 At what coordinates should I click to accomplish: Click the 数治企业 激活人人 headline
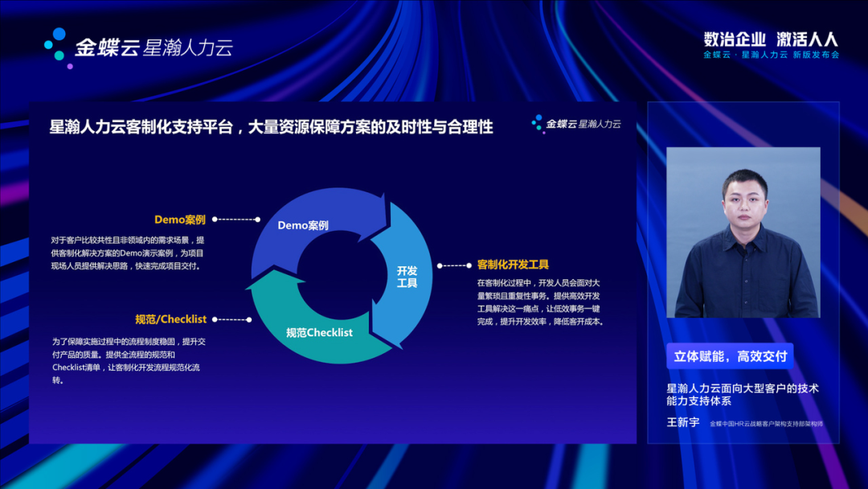pyautogui.click(x=771, y=39)
